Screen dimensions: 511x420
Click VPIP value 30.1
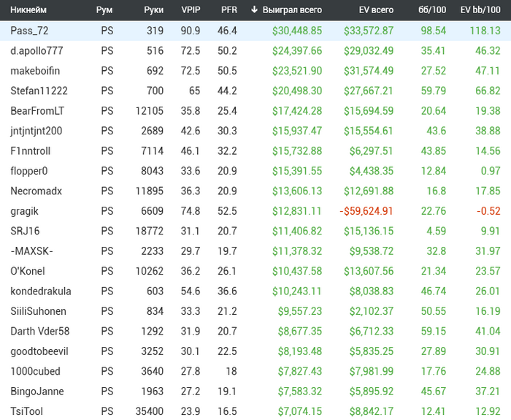coord(191,351)
